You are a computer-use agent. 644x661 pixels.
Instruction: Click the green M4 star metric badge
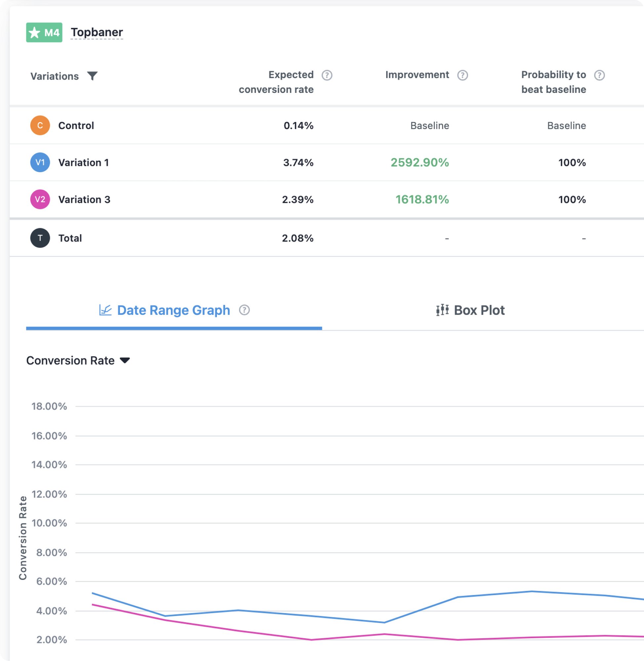(x=44, y=32)
